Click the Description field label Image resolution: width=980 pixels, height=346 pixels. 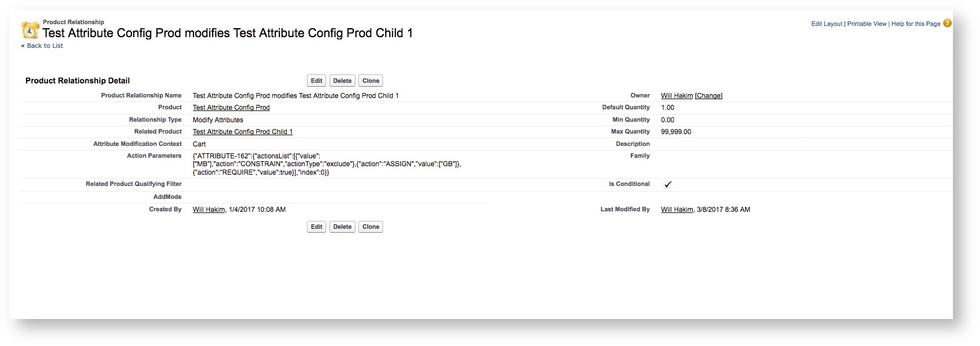tap(632, 144)
